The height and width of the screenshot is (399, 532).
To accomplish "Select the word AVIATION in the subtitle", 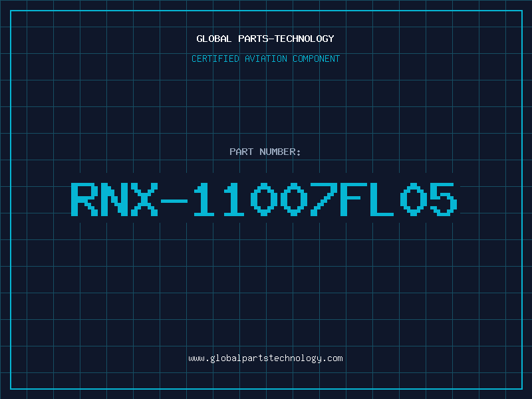I will coord(265,59).
